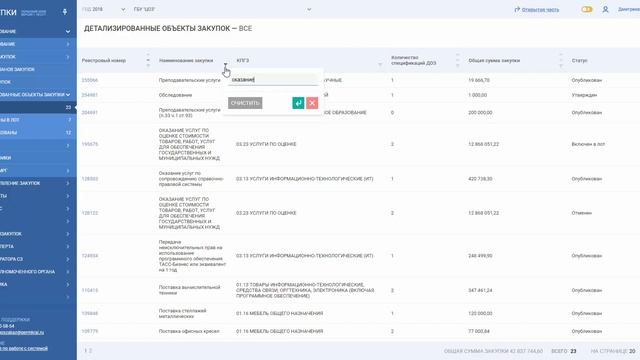640x360 pixels.
Task: Open the support email link in sidebar
Action: tap(22, 332)
